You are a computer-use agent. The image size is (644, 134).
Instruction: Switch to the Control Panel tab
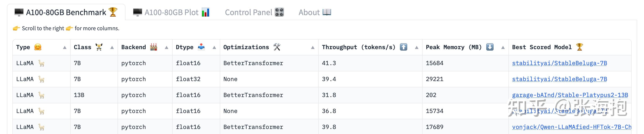254,12
